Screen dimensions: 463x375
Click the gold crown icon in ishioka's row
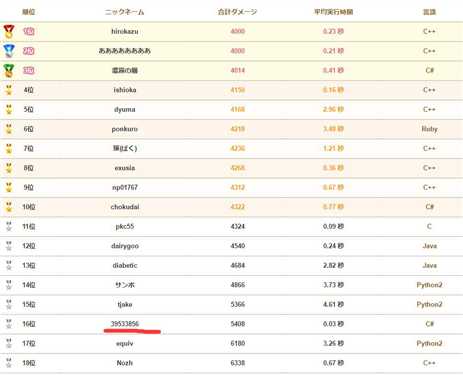pos(9,90)
